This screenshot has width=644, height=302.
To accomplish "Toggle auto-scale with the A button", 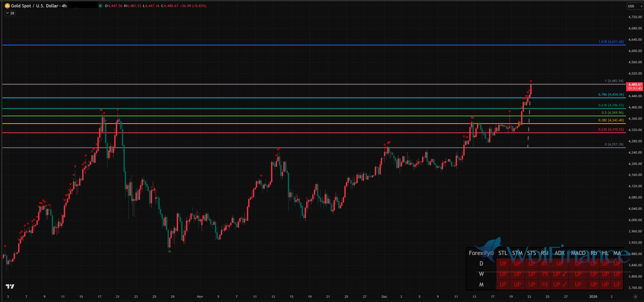I will point(635,297).
